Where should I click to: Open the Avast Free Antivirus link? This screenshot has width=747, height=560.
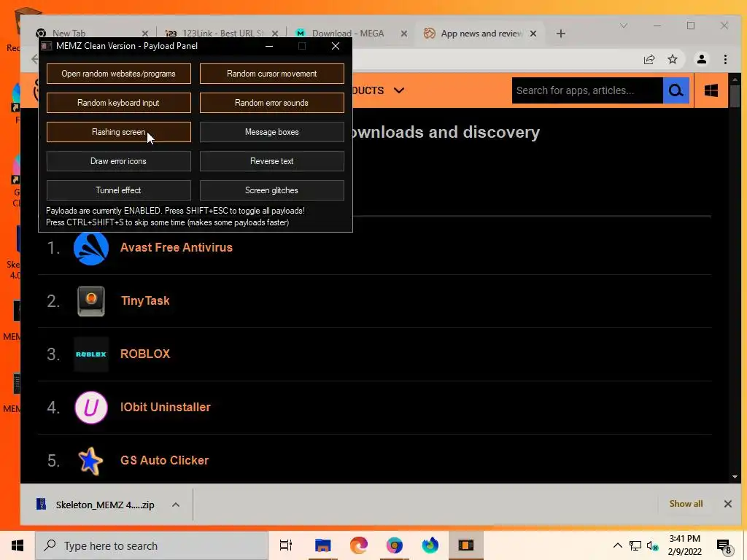point(177,248)
